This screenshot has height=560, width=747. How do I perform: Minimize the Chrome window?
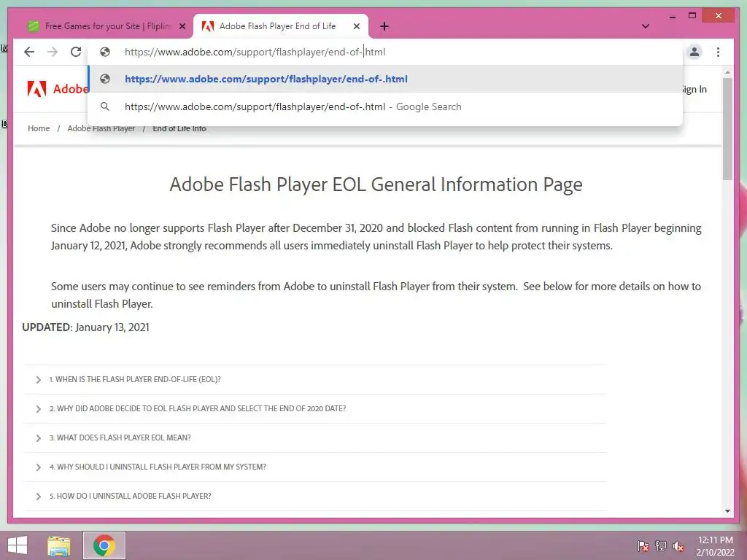pos(672,17)
